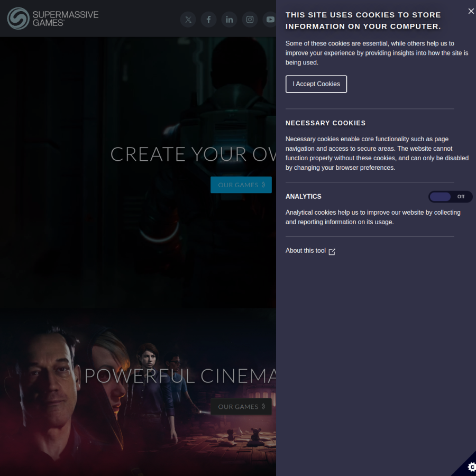Open the Instagram social icon

(x=250, y=20)
